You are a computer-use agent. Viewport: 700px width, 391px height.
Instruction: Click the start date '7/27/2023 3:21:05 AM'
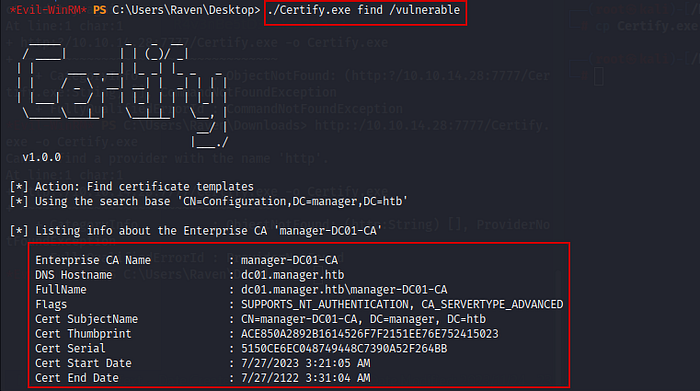[x=305, y=363]
